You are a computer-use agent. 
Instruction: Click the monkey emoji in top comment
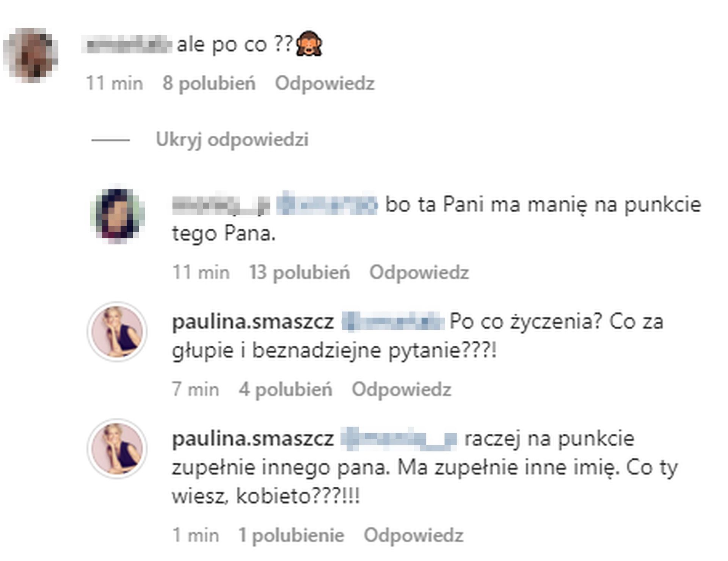pyautogui.click(x=309, y=43)
